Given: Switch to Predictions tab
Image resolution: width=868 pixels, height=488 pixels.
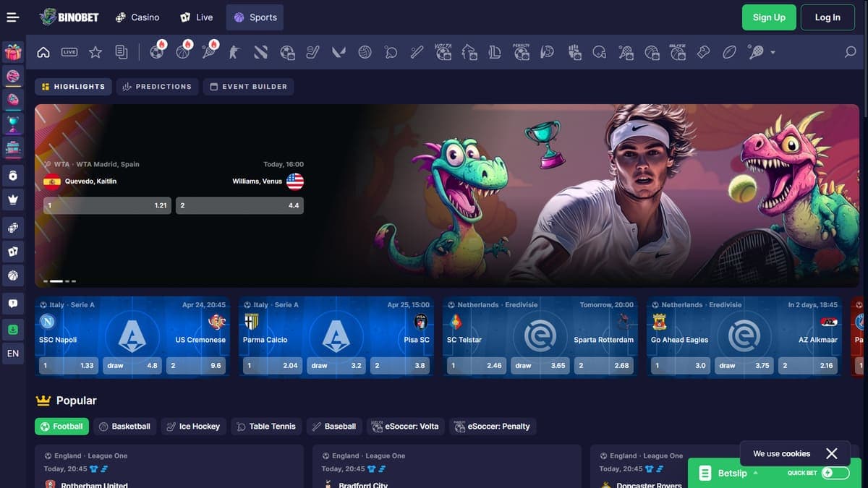Looking at the screenshot, I should pyautogui.click(x=157, y=87).
